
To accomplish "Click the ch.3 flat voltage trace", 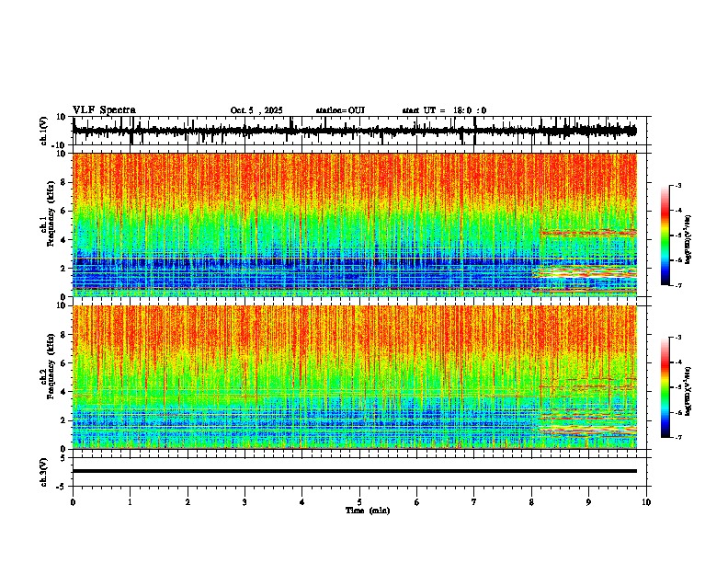I will click(x=355, y=471).
